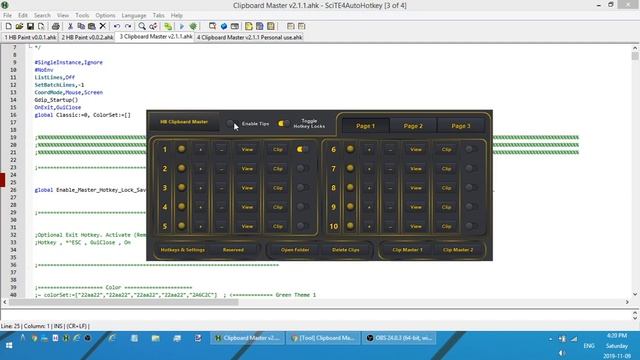Click [Tool] Clipboard Ma... taskbar button
The width and height of the screenshot is (640, 360).
point(323,338)
